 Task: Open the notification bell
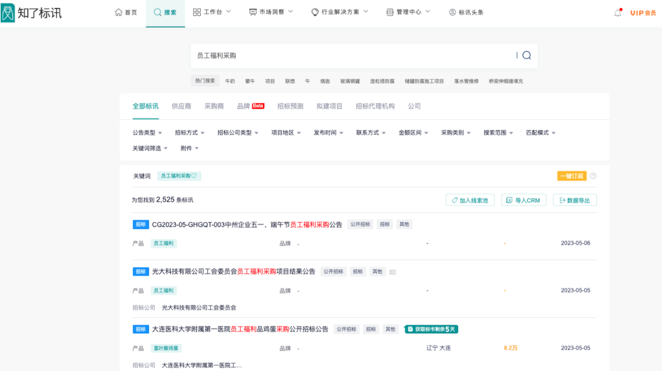[x=618, y=13]
